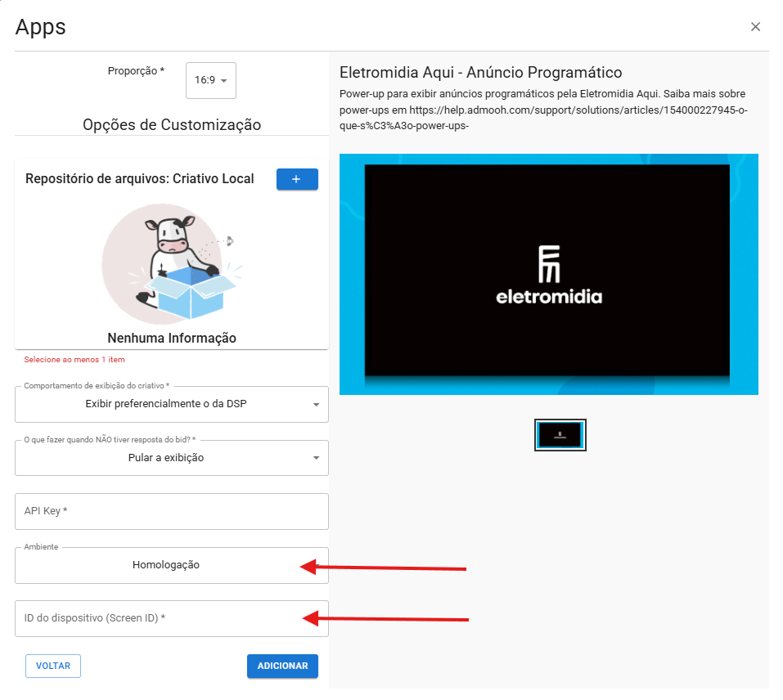Click the 'Proporção *' label
Image resolution: width=783 pixels, height=700 pixels.
pyautogui.click(x=136, y=71)
